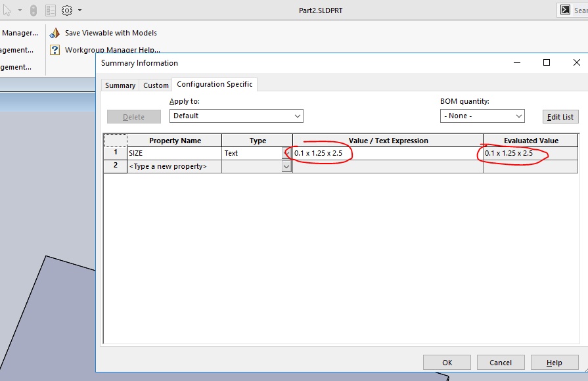The image size is (588, 381).
Task: Open the Type dropdown for SIZE row
Action: pyautogui.click(x=287, y=153)
